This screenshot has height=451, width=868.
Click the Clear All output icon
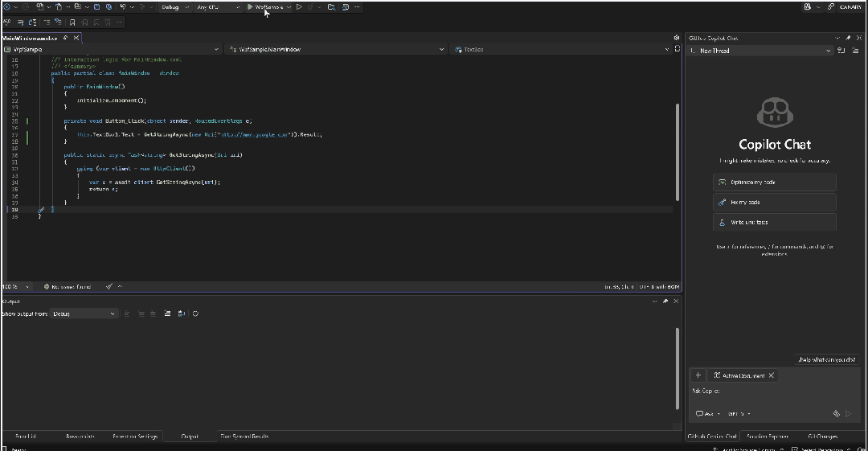point(167,314)
